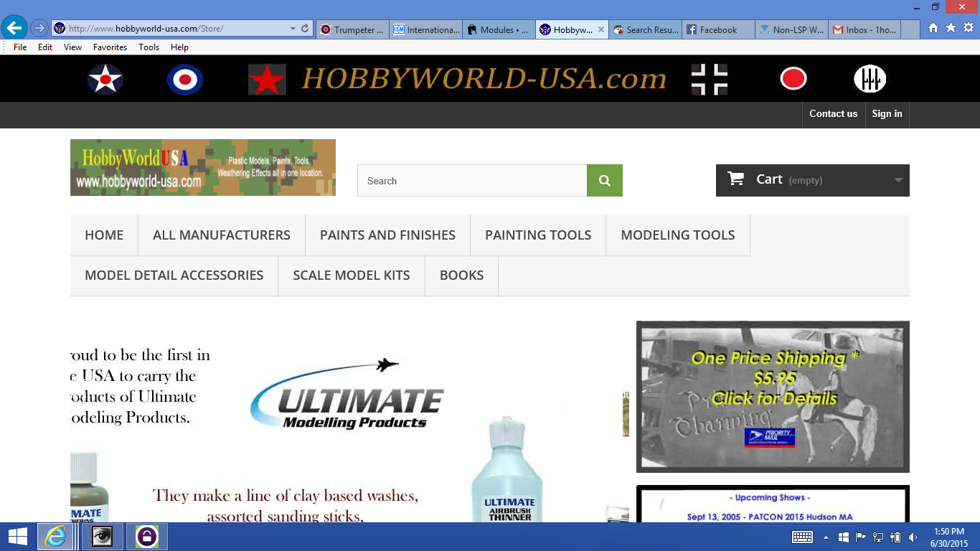Refresh the page using the reload icon
This screenshot has height=551, width=980.
pyautogui.click(x=305, y=29)
